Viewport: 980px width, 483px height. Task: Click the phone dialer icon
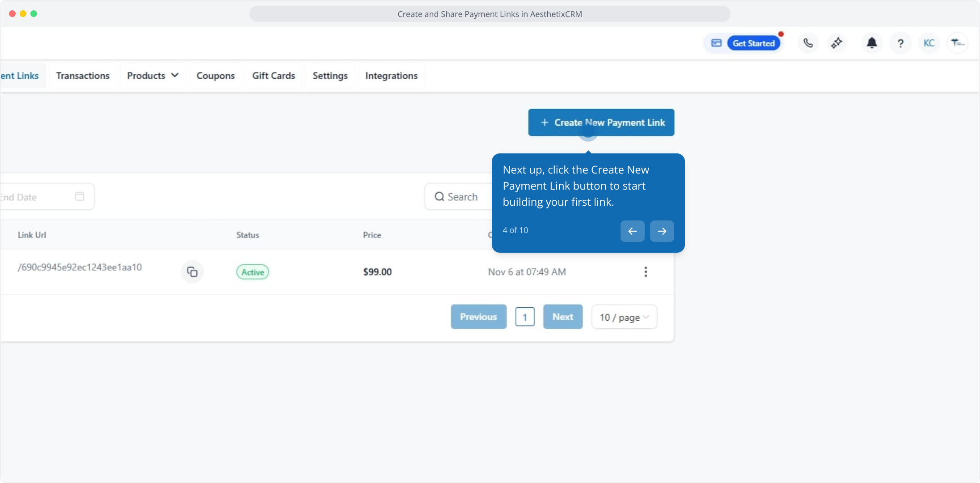(808, 43)
